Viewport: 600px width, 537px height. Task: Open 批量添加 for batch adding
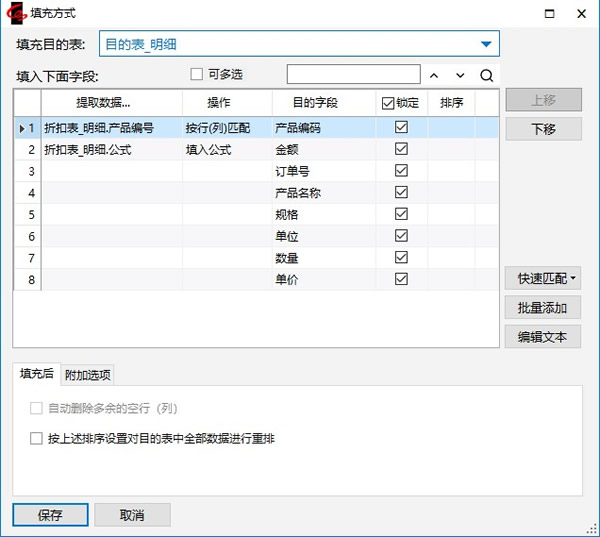542,308
